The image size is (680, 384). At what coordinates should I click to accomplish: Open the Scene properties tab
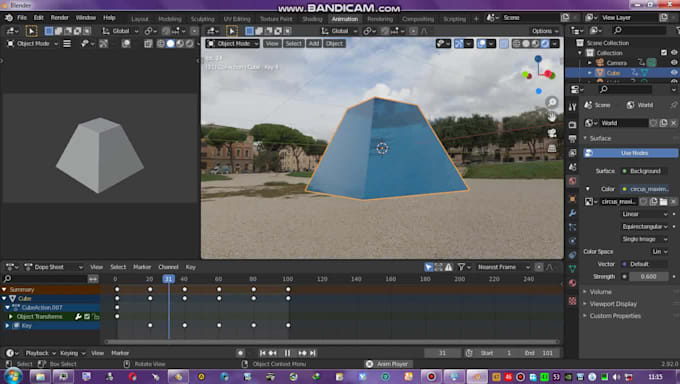[x=572, y=167]
